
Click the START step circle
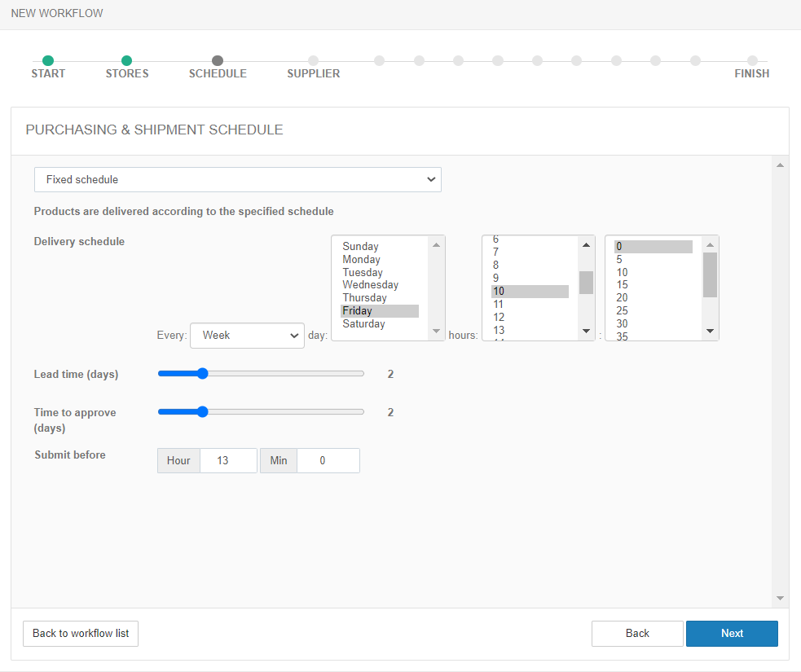(48, 60)
